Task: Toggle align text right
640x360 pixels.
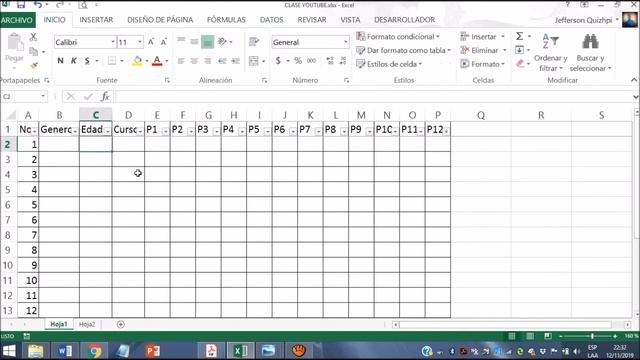Action: click(207, 61)
